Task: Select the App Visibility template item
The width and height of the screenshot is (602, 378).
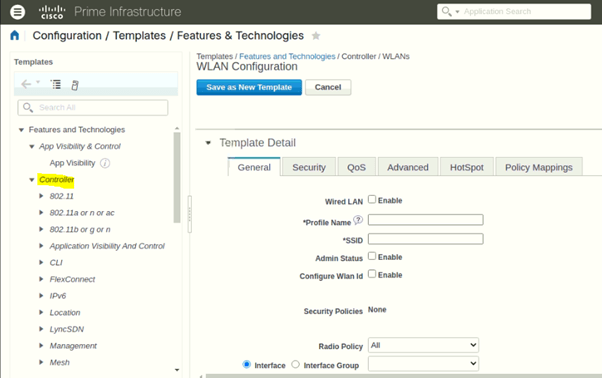Action: tap(72, 163)
